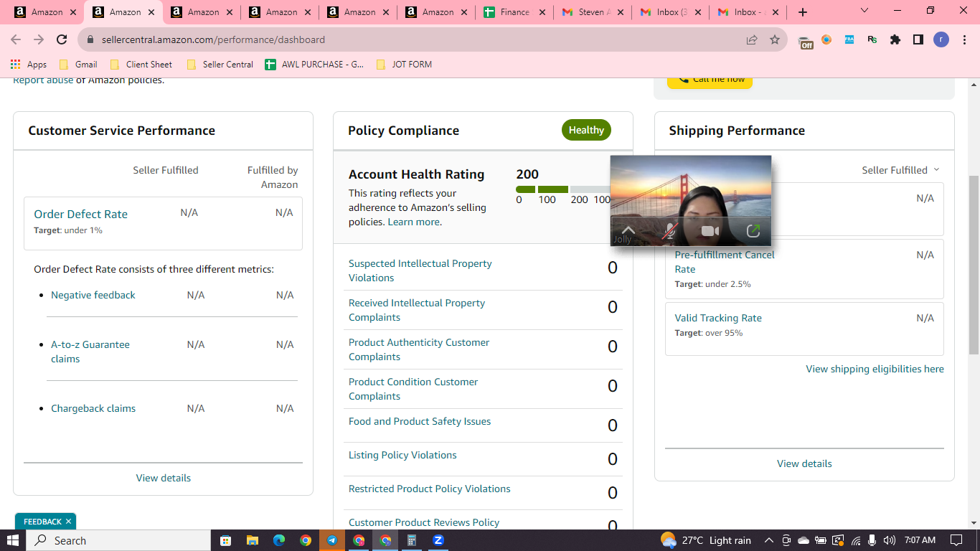Toggle the video camera in Zoom mini window
This screenshot has width=980, height=551.
(710, 231)
